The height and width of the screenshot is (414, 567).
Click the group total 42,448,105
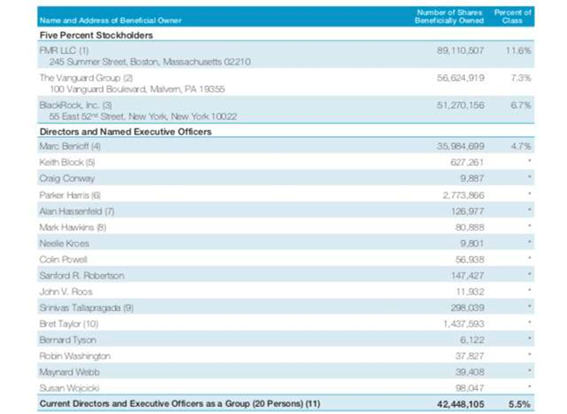[460, 404]
